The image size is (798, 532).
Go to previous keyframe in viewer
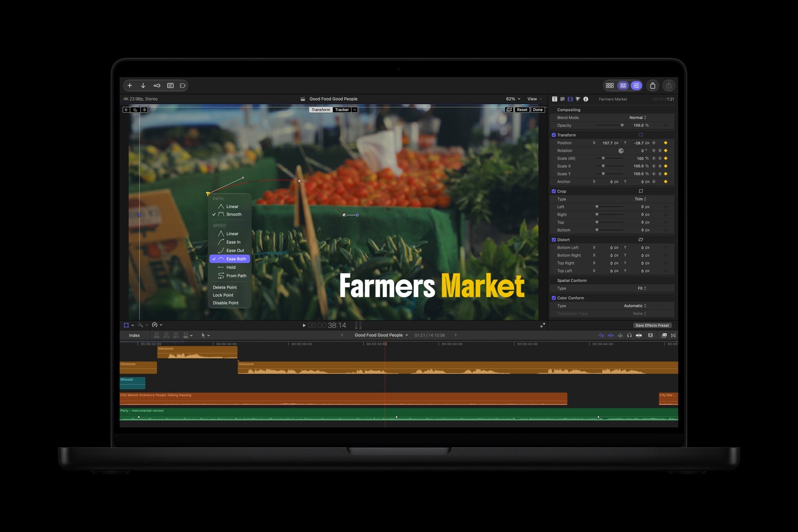pos(126,110)
